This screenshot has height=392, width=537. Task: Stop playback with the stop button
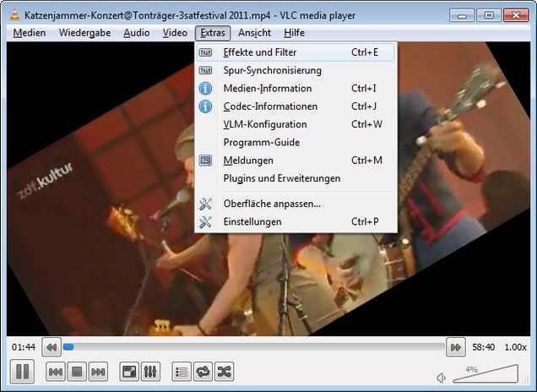[x=77, y=372]
